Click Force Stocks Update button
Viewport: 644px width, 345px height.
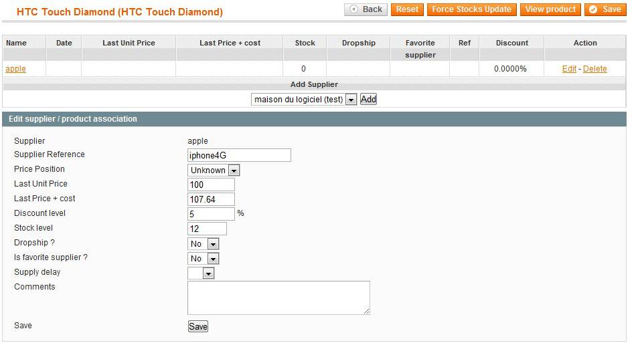(471, 9)
